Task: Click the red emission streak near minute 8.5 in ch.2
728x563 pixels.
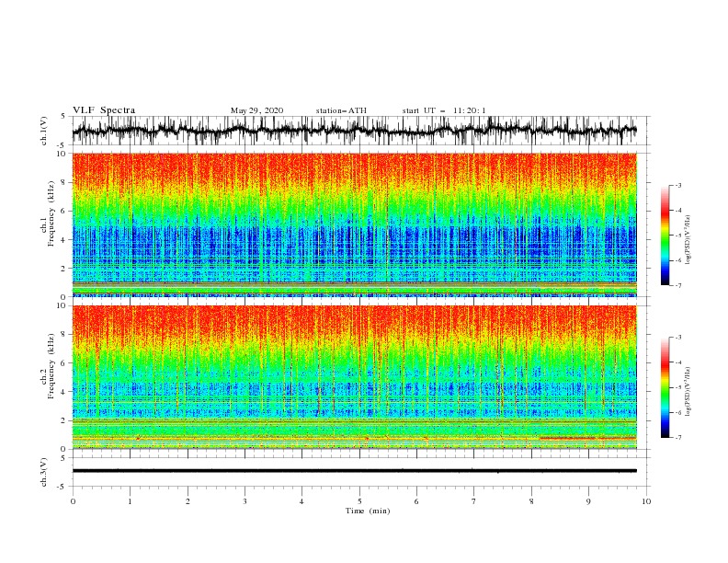Action: pyautogui.click(x=587, y=438)
